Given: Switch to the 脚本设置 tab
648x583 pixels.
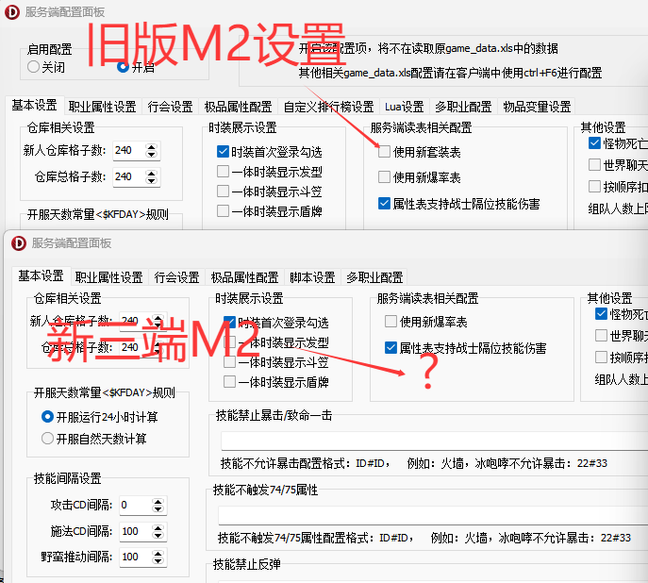Looking at the screenshot, I should click(312, 277).
